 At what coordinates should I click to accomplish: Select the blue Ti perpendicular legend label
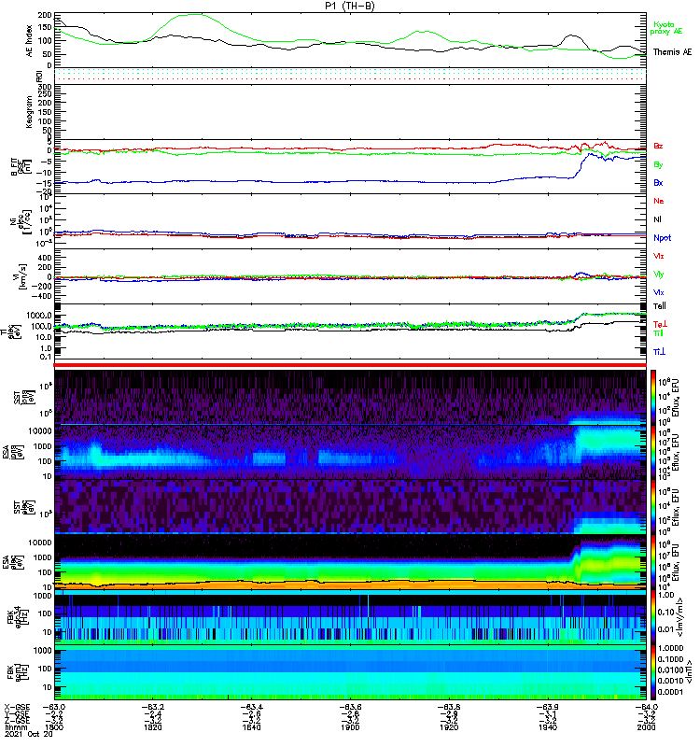659,352
